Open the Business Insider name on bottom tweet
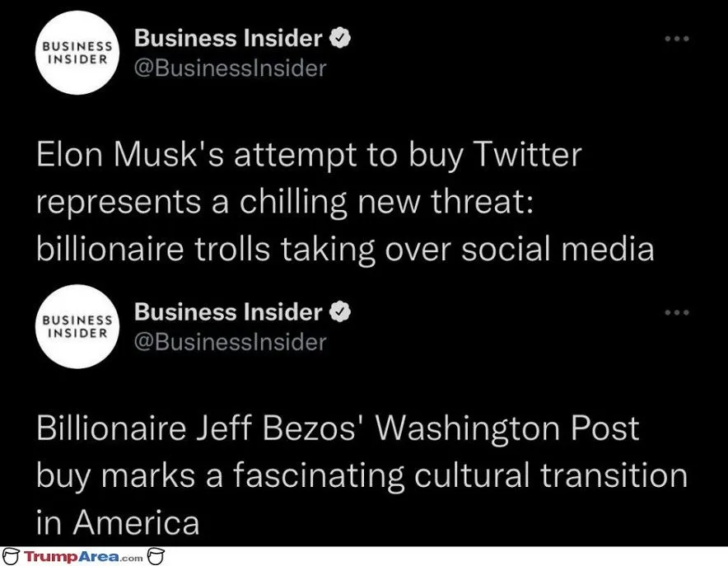Viewport: 728px width, 566px height. tap(227, 312)
